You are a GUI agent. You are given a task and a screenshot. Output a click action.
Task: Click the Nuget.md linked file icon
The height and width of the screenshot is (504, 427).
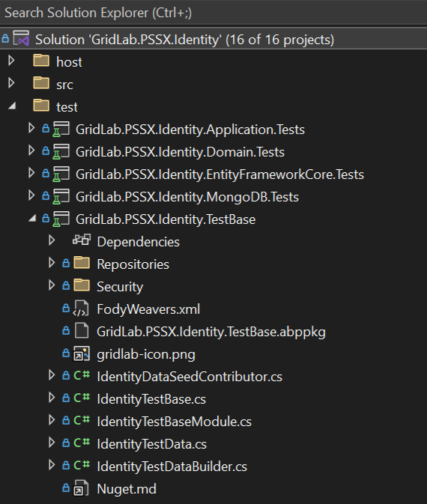coord(81,488)
